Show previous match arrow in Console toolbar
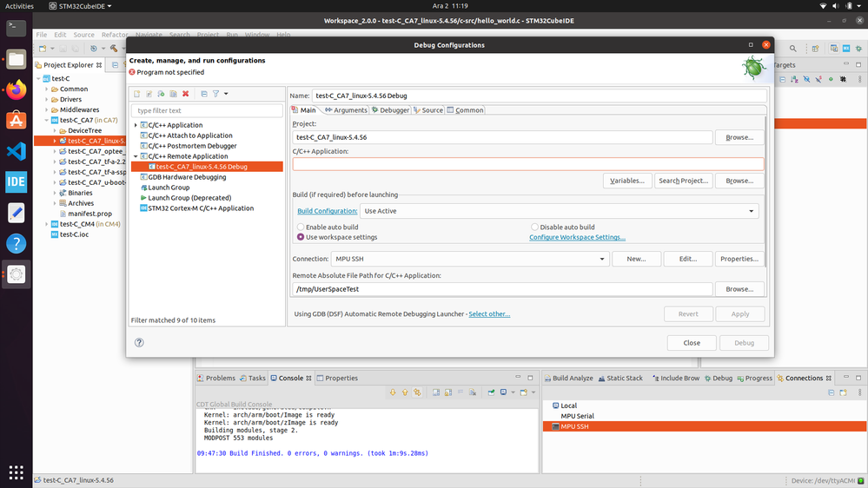The width and height of the screenshot is (868, 488). (405, 392)
